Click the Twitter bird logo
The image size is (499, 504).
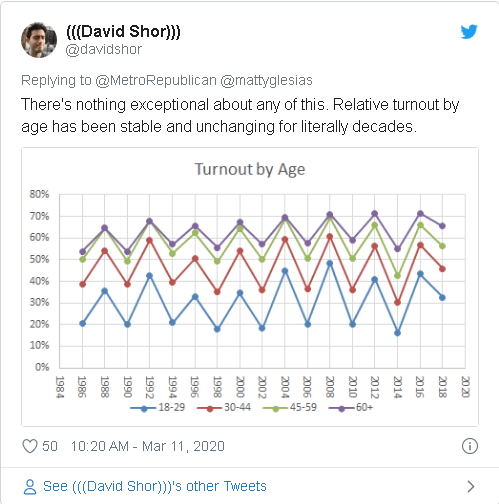469,32
